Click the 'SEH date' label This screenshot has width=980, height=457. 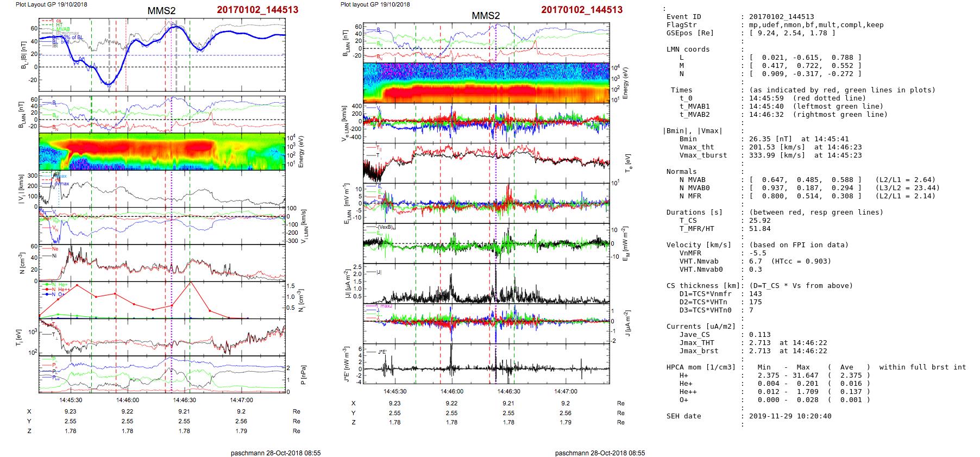coord(683,416)
